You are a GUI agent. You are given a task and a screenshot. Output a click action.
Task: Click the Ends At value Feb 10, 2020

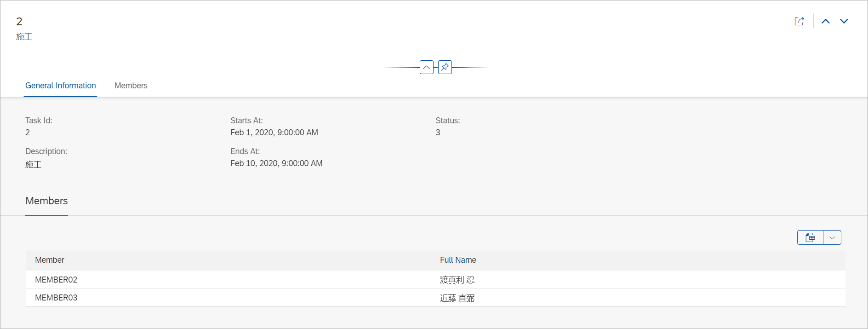point(276,163)
